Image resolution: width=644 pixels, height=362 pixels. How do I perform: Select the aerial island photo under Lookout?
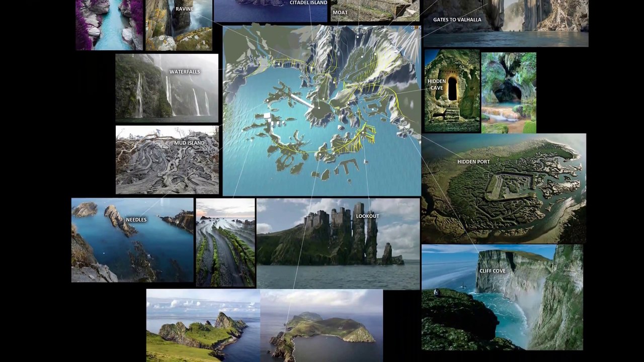coord(322,325)
